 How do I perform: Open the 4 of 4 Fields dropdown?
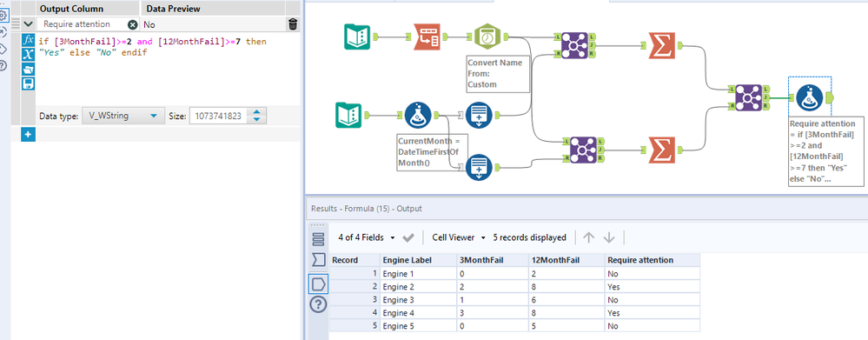click(367, 237)
